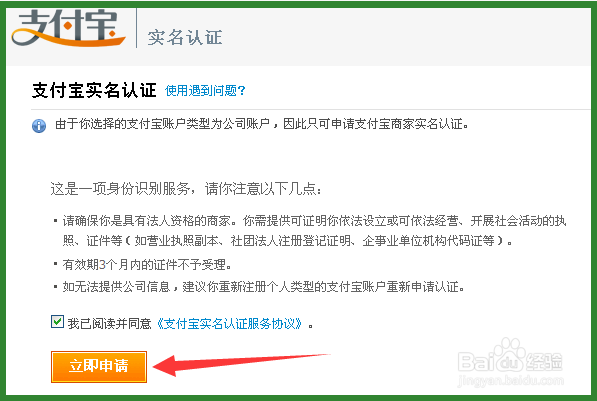Click the blue info circle icon
The image size is (597, 401).
pyautogui.click(x=39, y=126)
